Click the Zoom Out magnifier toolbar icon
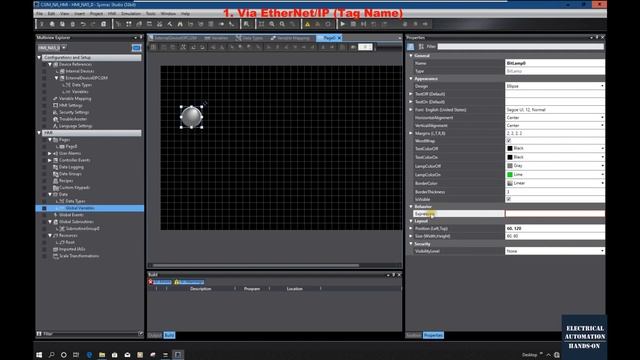Screen dimensions: 640x360 pos(282,24)
